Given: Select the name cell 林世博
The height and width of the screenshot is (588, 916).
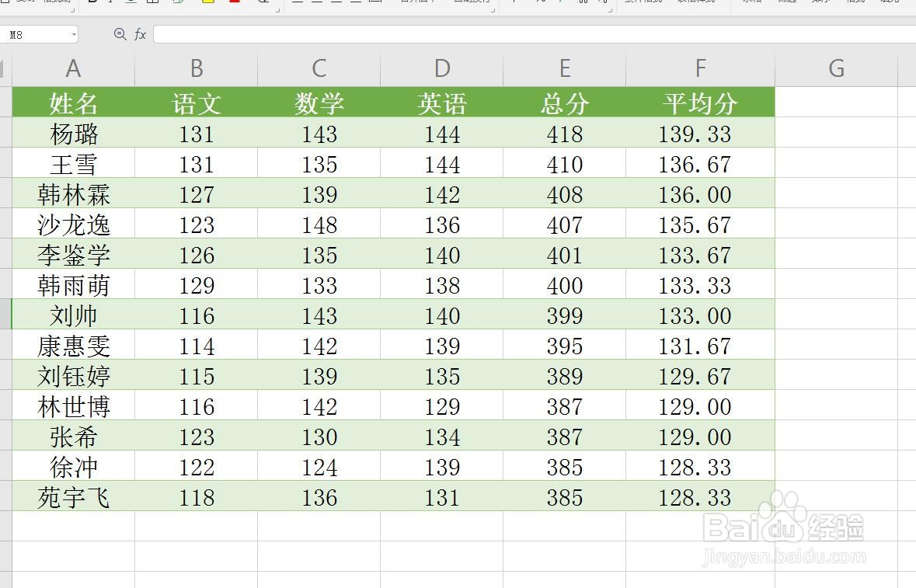Looking at the screenshot, I should pyautogui.click(x=74, y=405).
